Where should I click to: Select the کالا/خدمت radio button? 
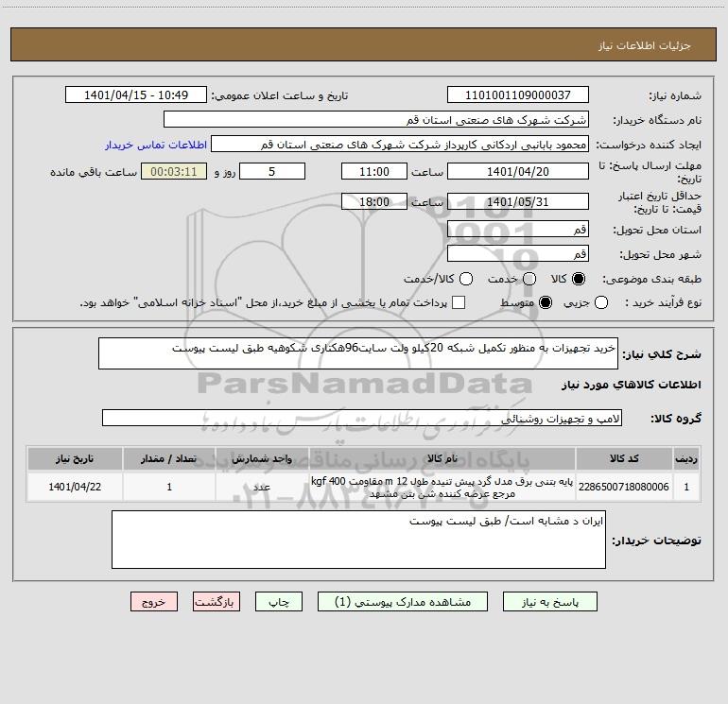pos(466,279)
